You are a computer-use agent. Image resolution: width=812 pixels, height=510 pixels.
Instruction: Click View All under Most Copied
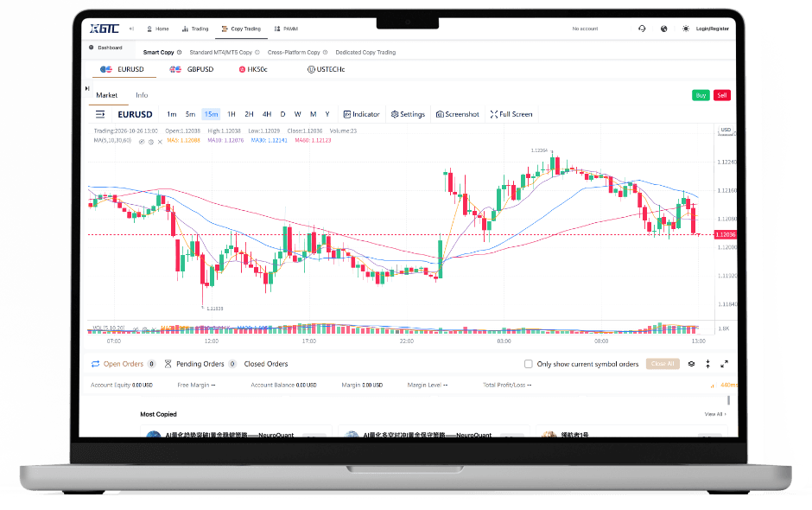(x=715, y=414)
